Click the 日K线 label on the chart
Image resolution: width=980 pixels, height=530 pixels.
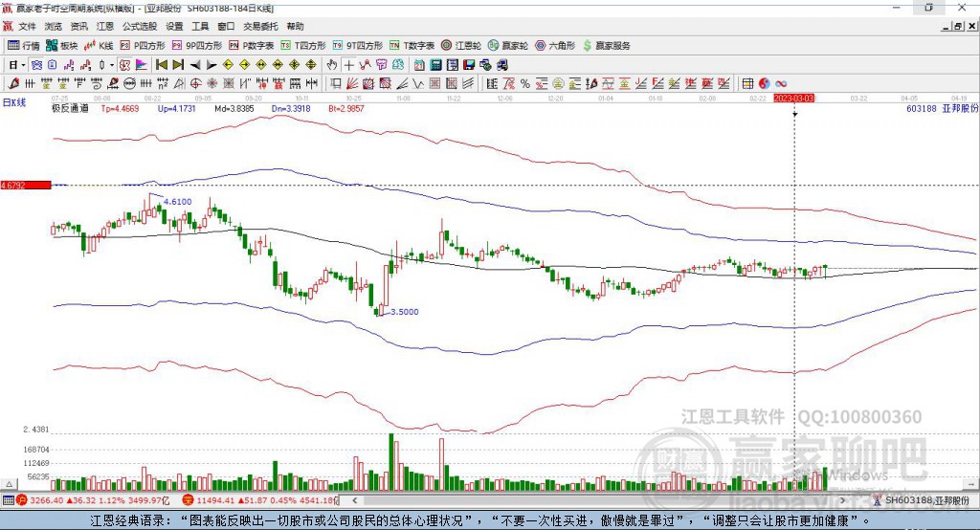pyautogui.click(x=14, y=102)
